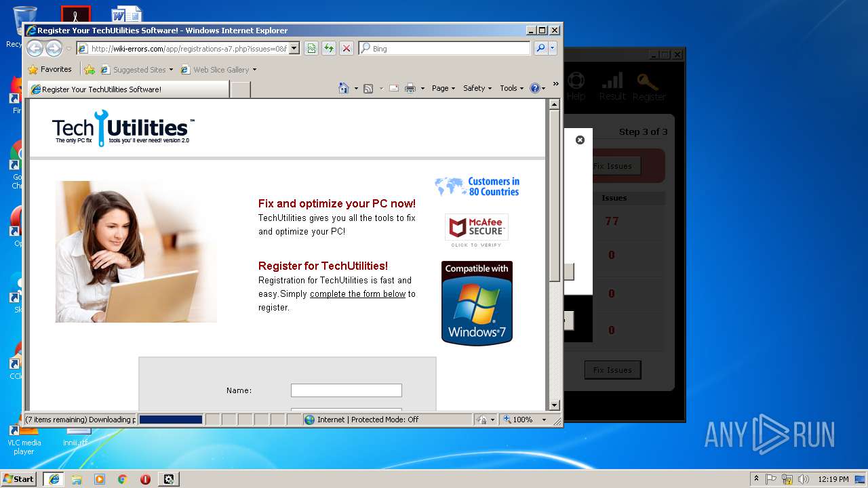Screen dimensions: 868x488
Task: Click Customers in 80 Countries badge
Action: (477, 186)
